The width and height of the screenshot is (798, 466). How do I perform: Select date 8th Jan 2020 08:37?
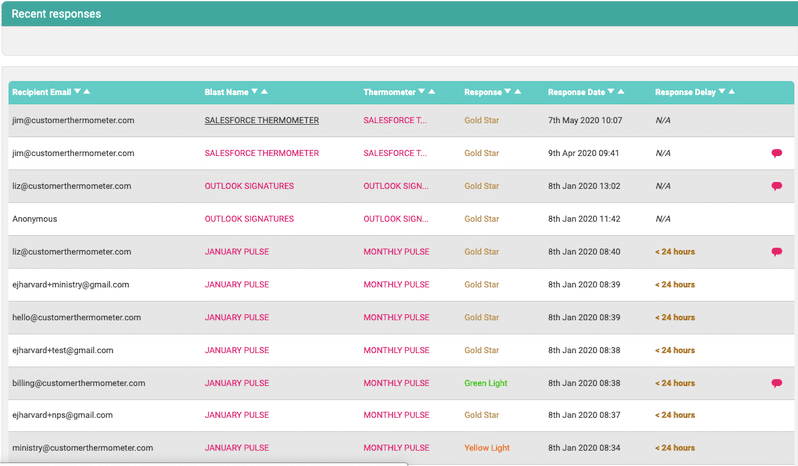[584, 415]
